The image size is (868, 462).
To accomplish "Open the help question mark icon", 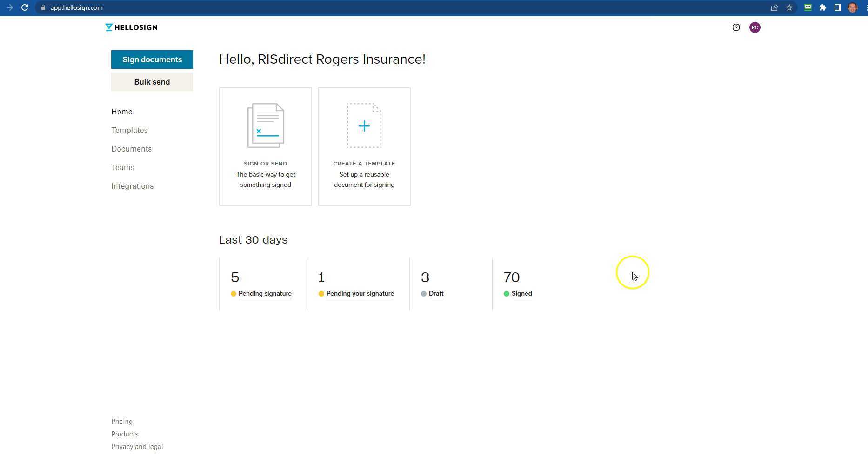I will pos(736,27).
